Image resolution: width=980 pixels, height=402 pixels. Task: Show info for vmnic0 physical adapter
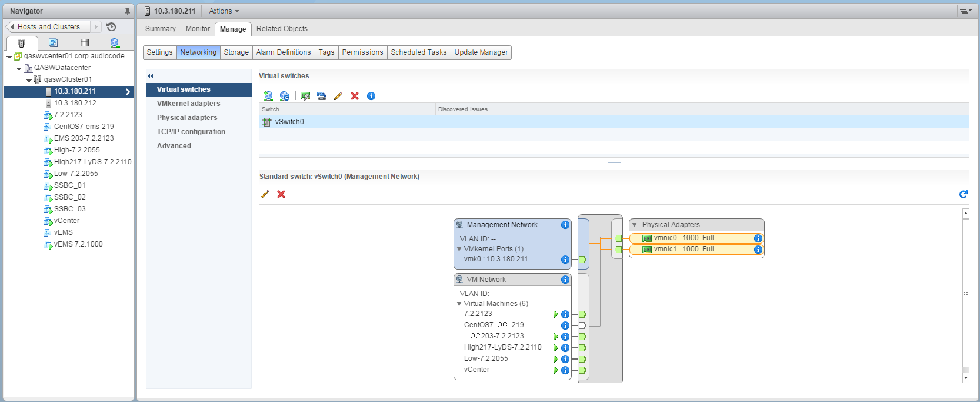tap(758, 238)
